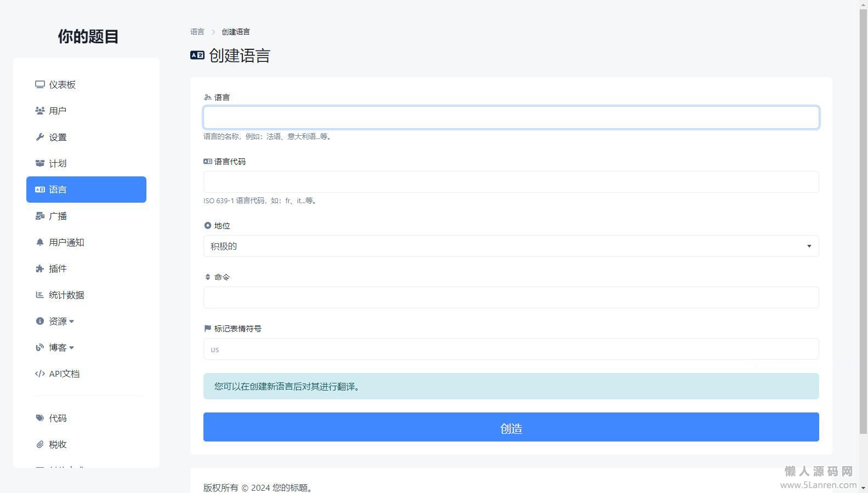Click the bell icon for 用户通知
The height and width of the screenshot is (493, 868).
click(39, 242)
